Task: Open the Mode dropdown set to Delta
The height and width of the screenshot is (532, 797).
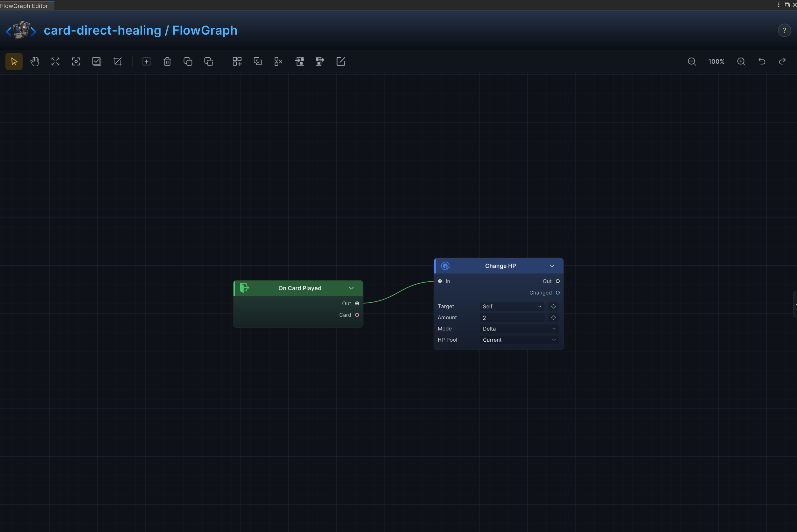Action: (519, 329)
